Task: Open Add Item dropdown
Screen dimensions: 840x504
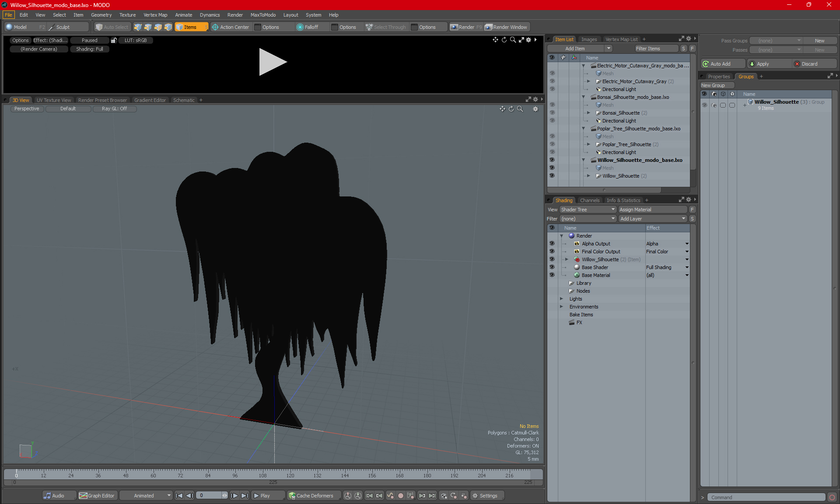Action: click(x=580, y=49)
